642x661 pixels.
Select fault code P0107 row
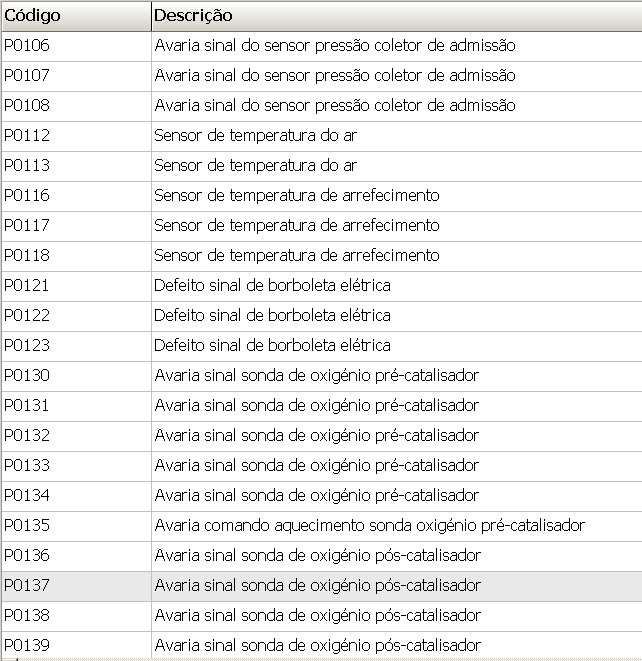point(27,76)
